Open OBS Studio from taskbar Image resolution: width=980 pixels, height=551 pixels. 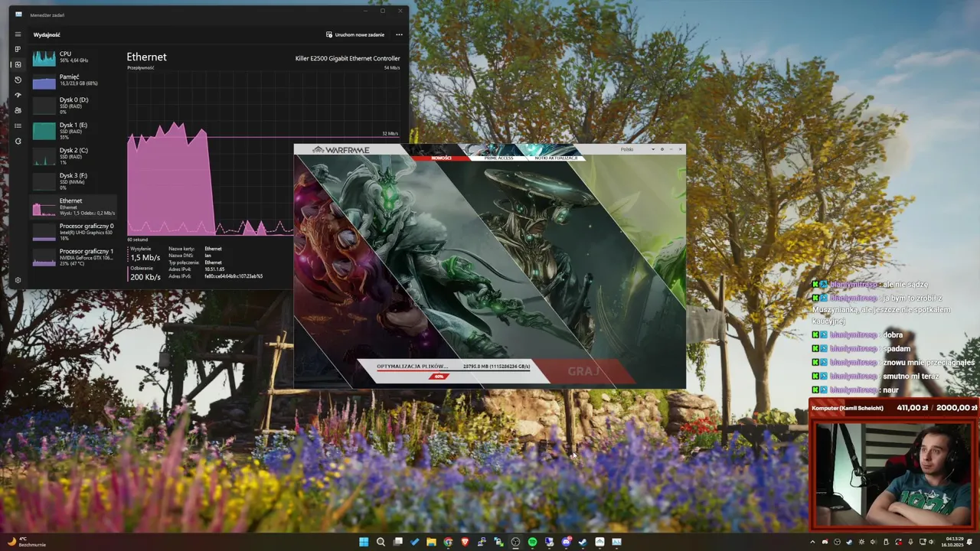[515, 542]
